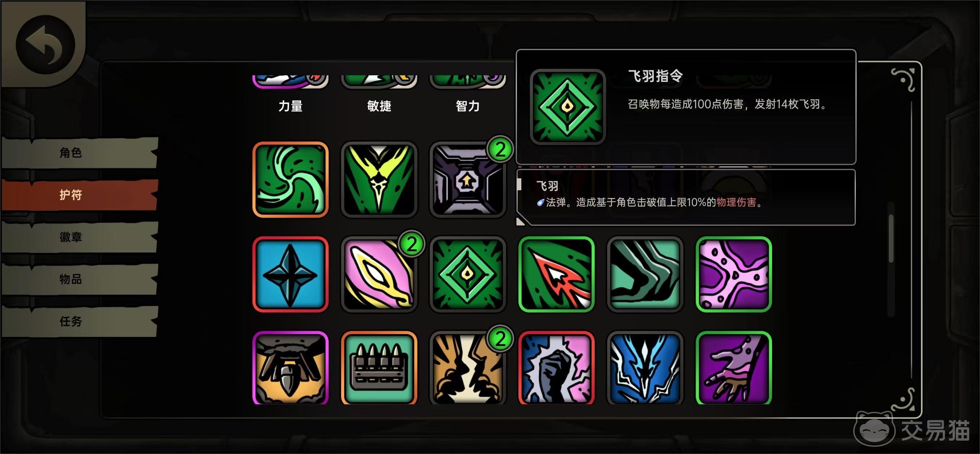980x454 pixels.
Task: Go back with the return arrow
Action: [x=45, y=45]
